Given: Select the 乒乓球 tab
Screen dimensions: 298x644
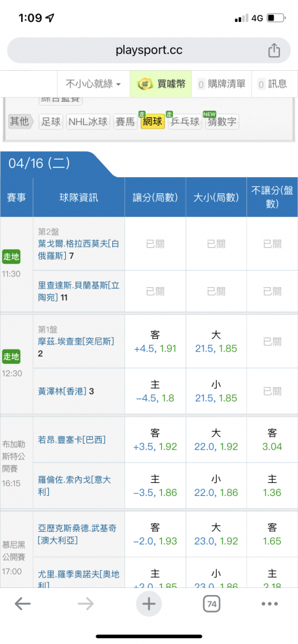Looking at the screenshot, I should 185,122.
